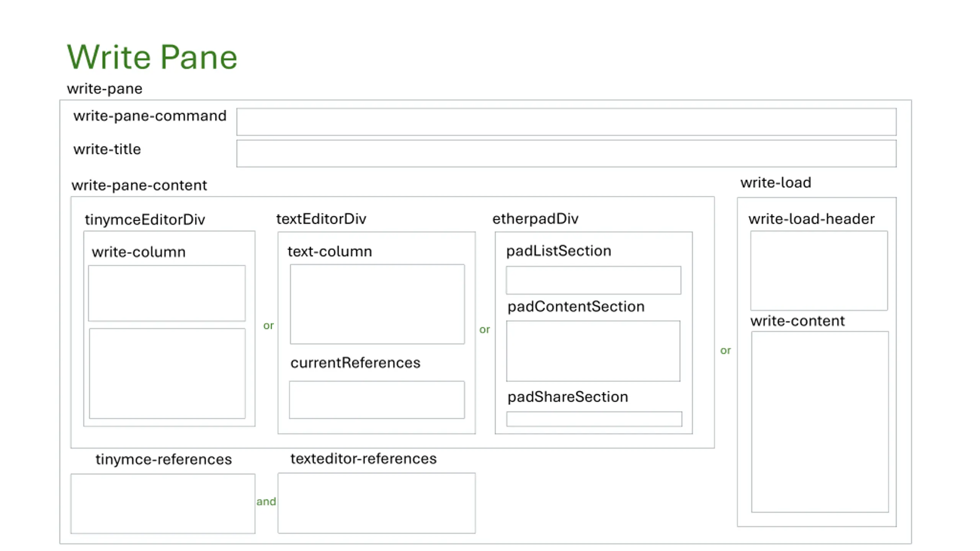980x551 pixels.
Task: Click the "write-title" label
Action: tap(107, 149)
